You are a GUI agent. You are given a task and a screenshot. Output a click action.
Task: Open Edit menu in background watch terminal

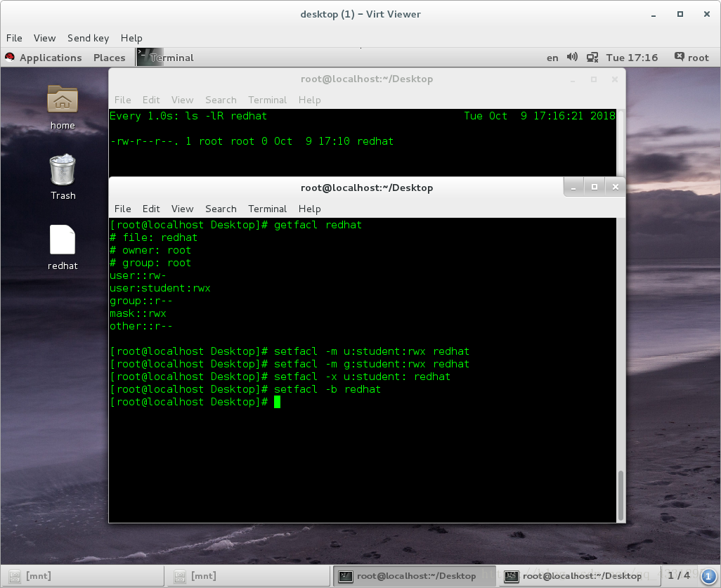coord(151,100)
